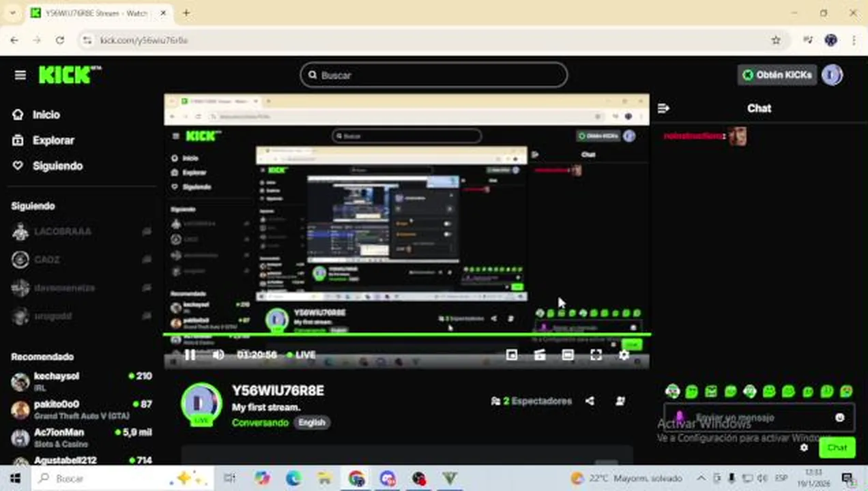Select the Y56WIU76R8E Stream browser tab
The height and width of the screenshot is (491, 868).
98,14
